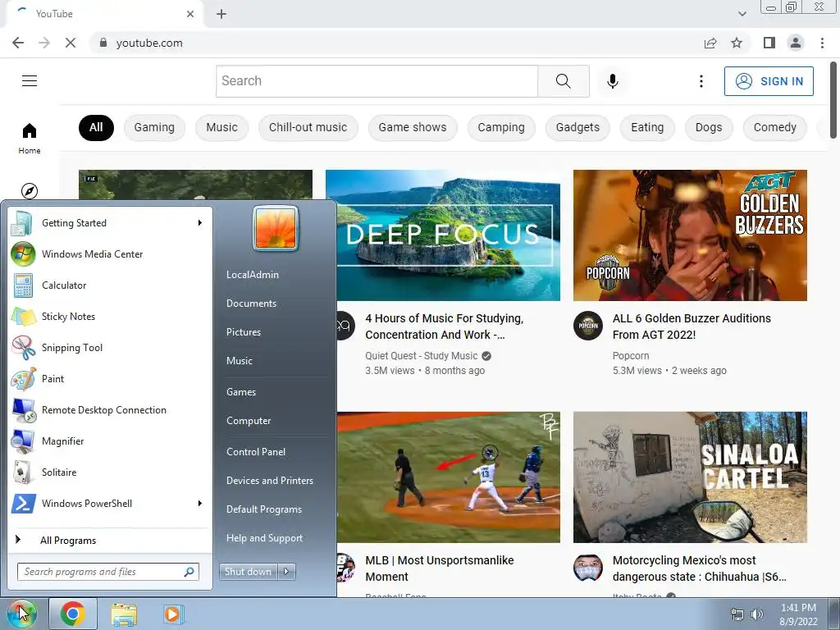Open Windows Media Center
840x630 pixels.
pyautogui.click(x=110, y=254)
